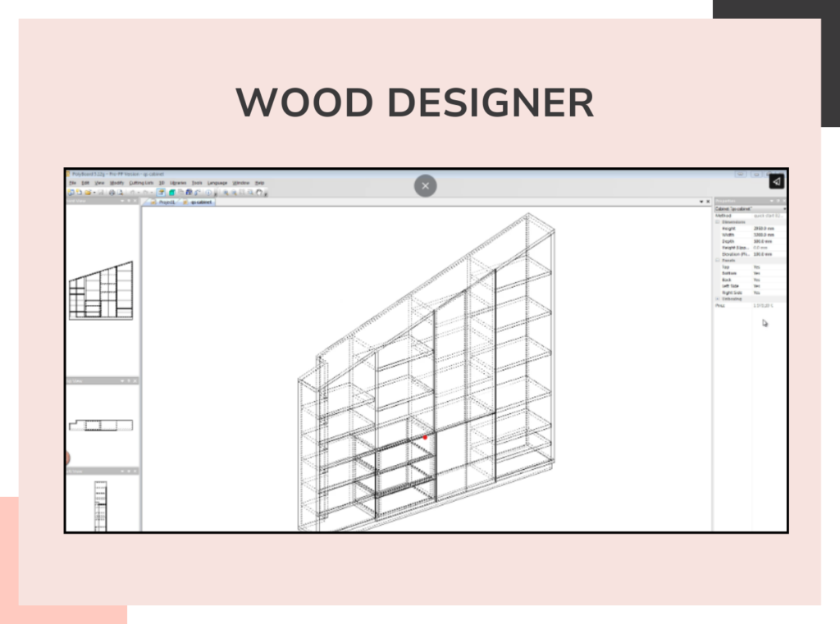Click the green 3D cube toolbar icon
This screenshot has width=840, height=624.
pyautogui.click(x=171, y=191)
